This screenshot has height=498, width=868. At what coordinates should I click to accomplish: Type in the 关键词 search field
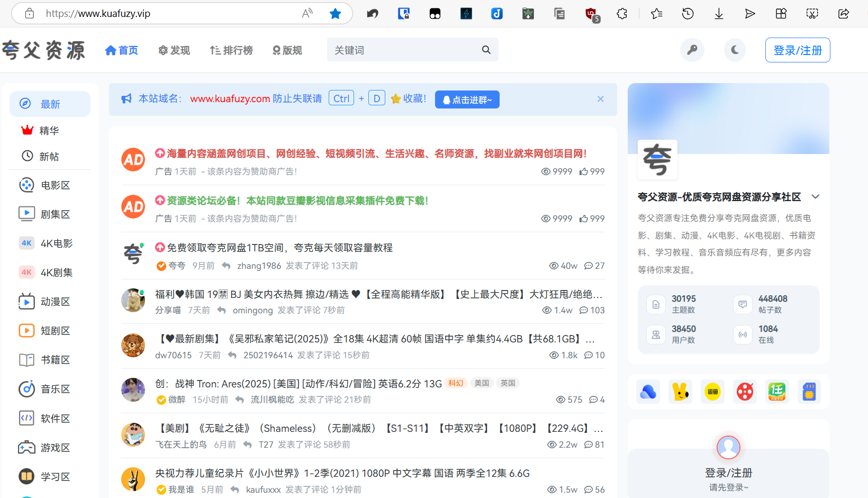pyautogui.click(x=402, y=50)
